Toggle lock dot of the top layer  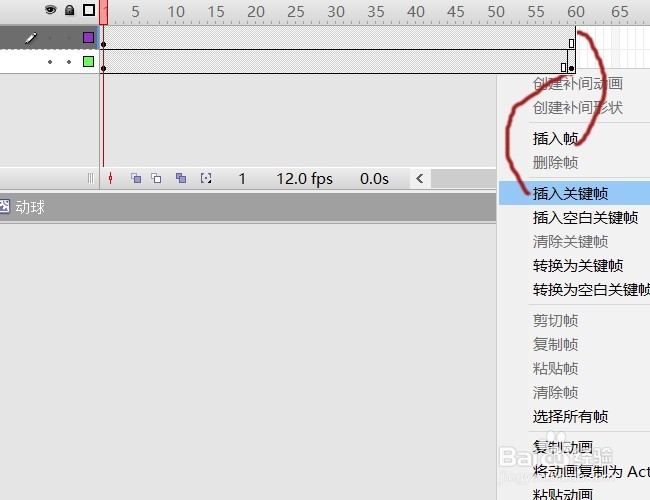tap(69, 38)
